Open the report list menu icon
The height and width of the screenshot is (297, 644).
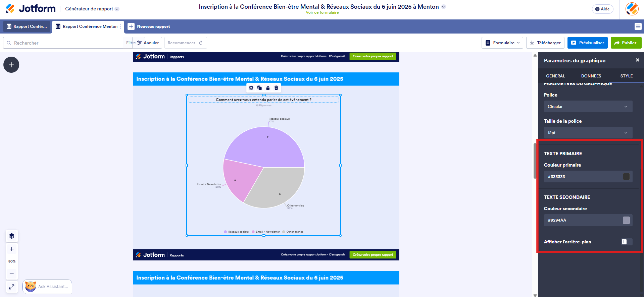pyautogui.click(x=638, y=26)
